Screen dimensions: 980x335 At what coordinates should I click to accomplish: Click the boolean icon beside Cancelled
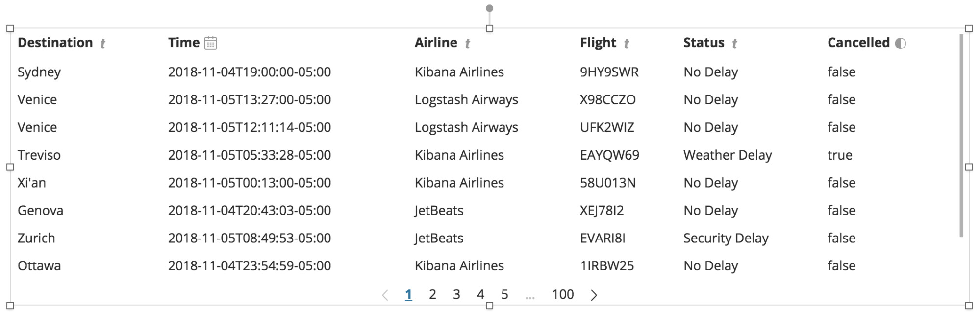point(901,43)
